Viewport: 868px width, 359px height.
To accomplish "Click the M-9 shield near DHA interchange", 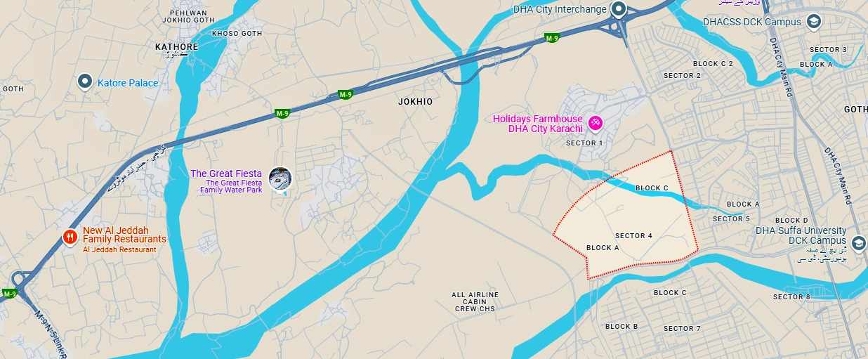I will click(552, 39).
